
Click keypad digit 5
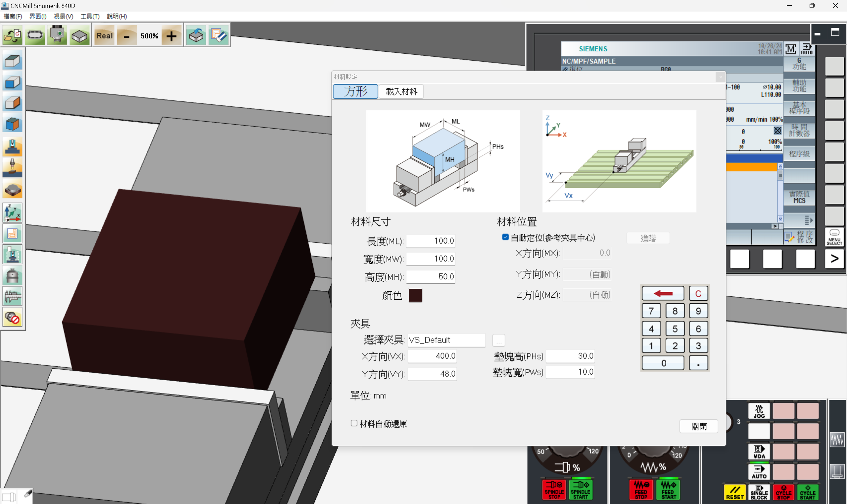[675, 329]
